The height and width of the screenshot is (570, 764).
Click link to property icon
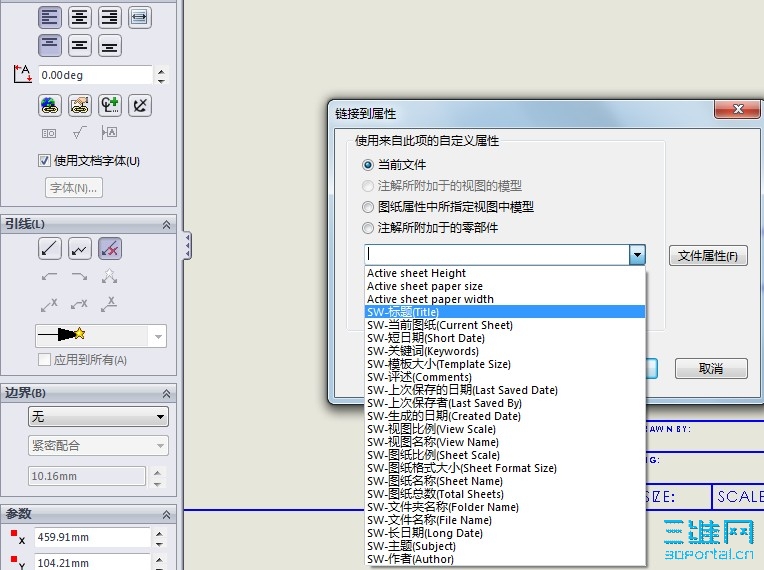[x=80, y=105]
